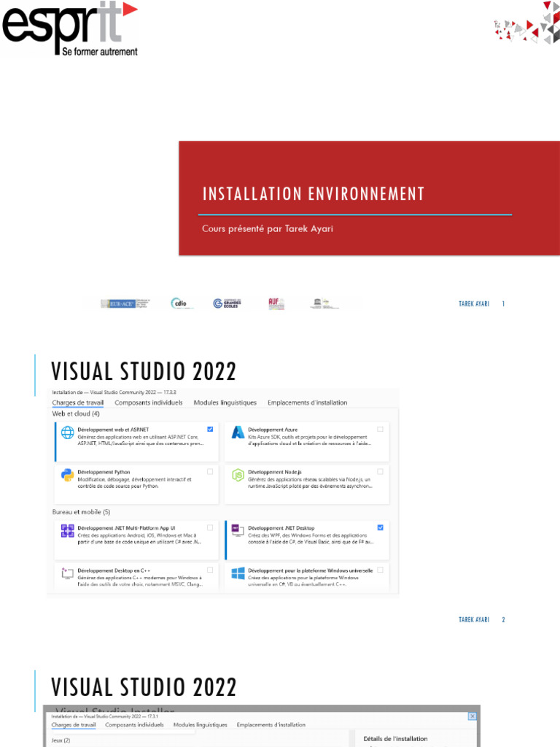
Task: Open Modules linguistiques tab in lower installer
Action: [x=200, y=724]
